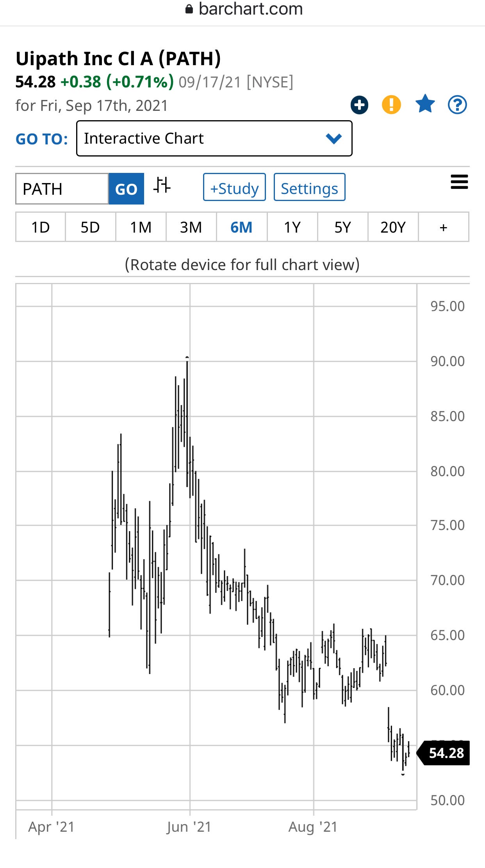Open the hamburger menu icon
Image resolution: width=485 pixels, height=868 pixels.
coord(459,182)
